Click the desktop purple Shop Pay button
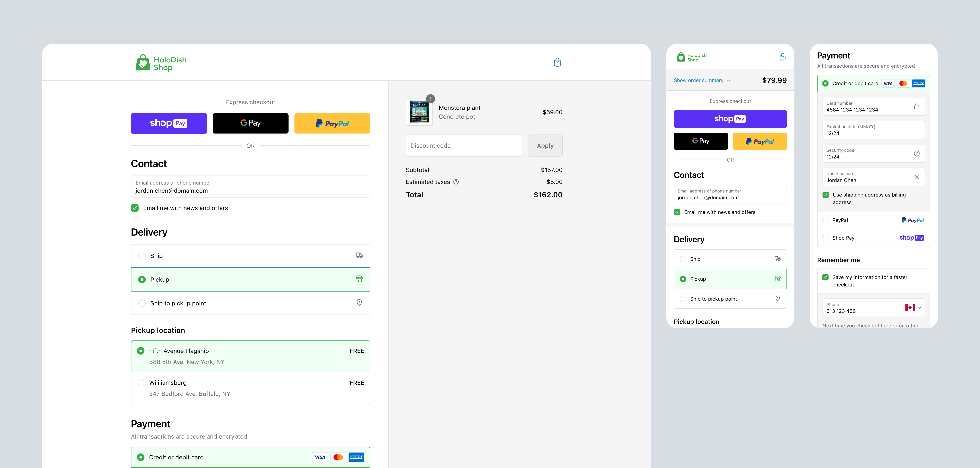Viewport: 980px width, 468px height. pos(168,123)
